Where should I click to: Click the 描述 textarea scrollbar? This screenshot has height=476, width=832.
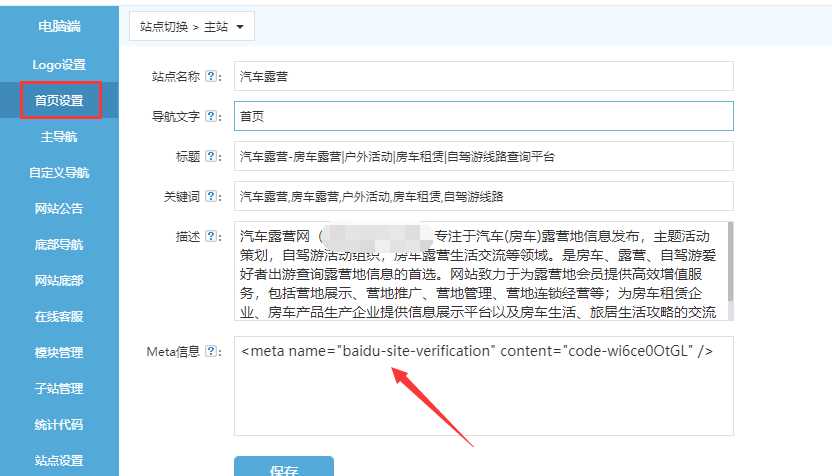730,270
